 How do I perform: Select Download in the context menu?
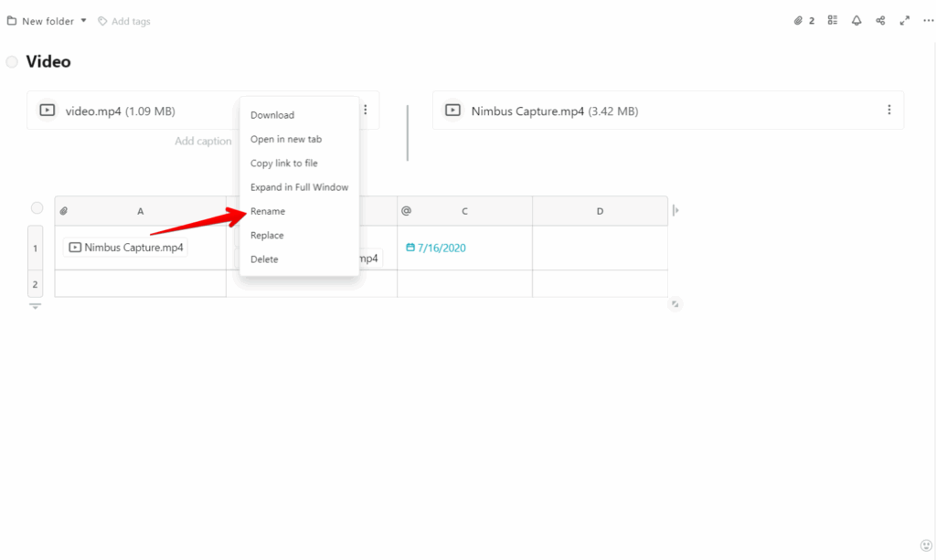(x=272, y=115)
